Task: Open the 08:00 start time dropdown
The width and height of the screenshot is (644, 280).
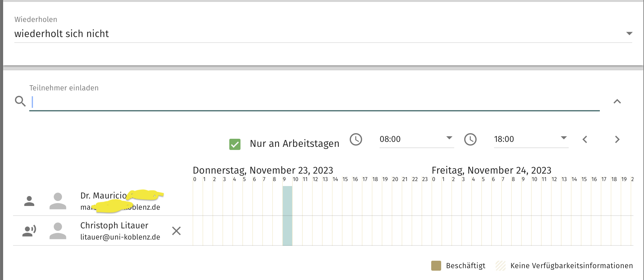Action: pyautogui.click(x=449, y=138)
